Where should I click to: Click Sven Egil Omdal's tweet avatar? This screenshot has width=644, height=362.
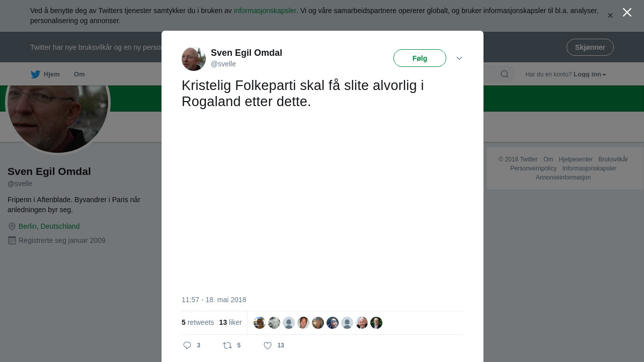pyautogui.click(x=194, y=59)
